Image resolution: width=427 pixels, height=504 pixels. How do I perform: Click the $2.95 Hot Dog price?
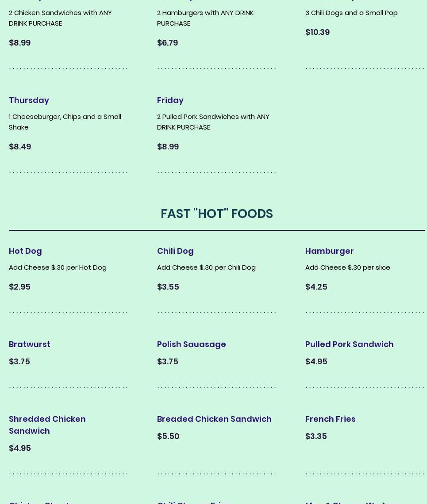pyautogui.click(x=19, y=287)
